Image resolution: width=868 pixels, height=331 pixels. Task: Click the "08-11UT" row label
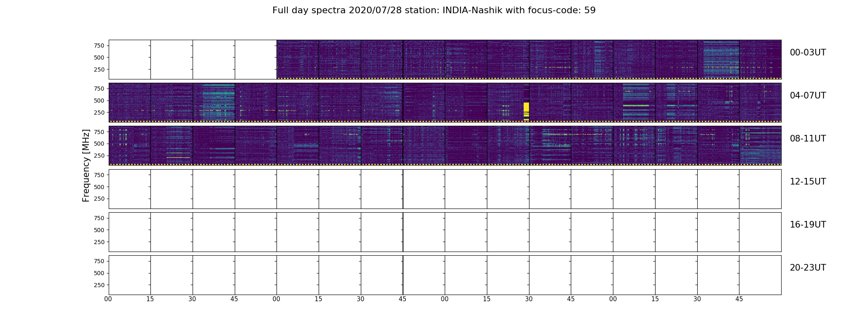808,139
